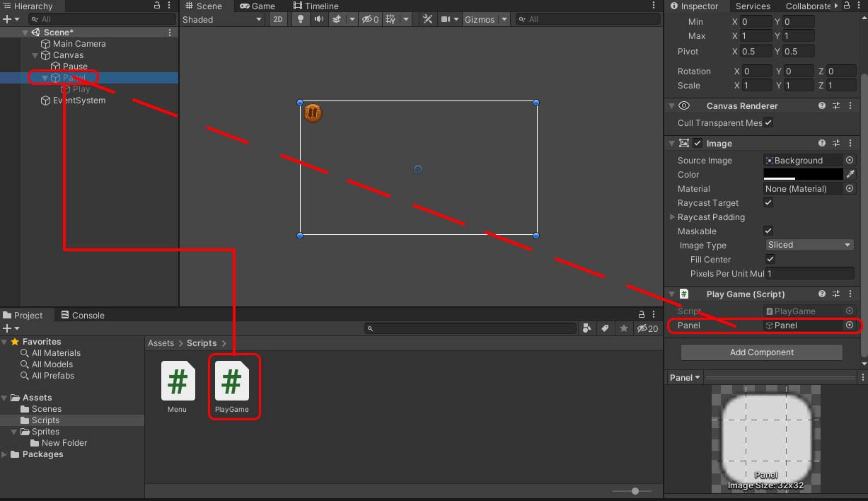Toggle scene lighting with the lightbulb icon
Viewport: 868px width, 501px height.
point(301,19)
